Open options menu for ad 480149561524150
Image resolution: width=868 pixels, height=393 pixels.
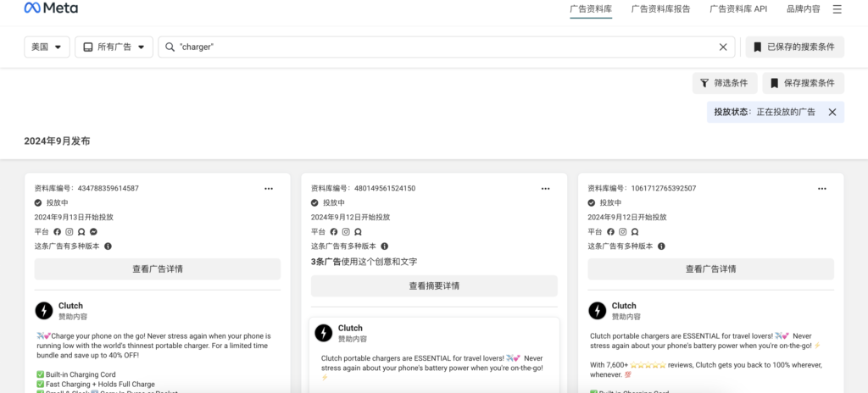tap(545, 188)
